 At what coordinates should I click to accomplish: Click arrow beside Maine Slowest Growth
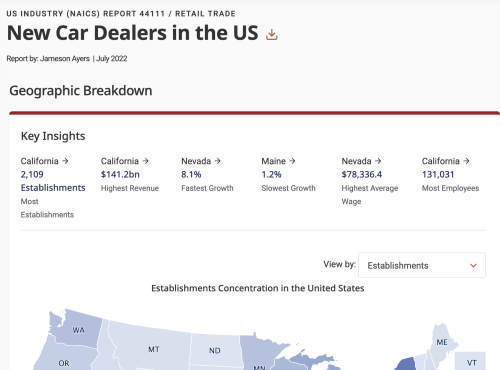pyautogui.click(x=292, y=161)
